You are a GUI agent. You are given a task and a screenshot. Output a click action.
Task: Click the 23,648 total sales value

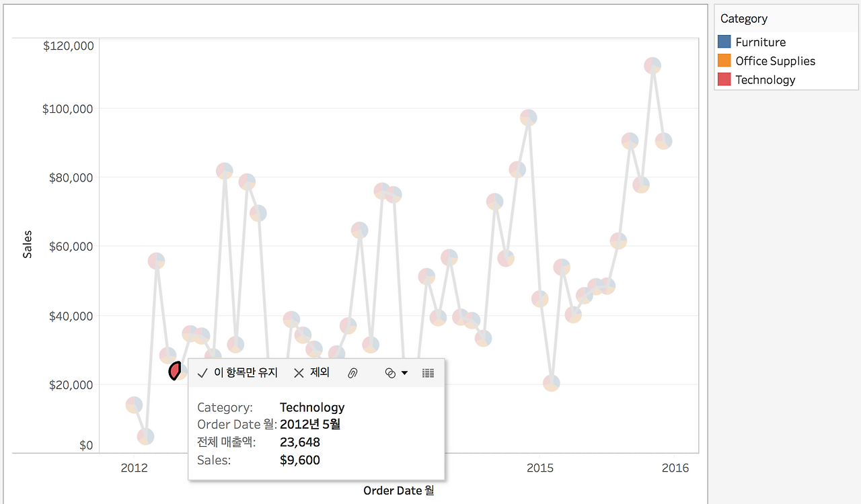[300, 442]
